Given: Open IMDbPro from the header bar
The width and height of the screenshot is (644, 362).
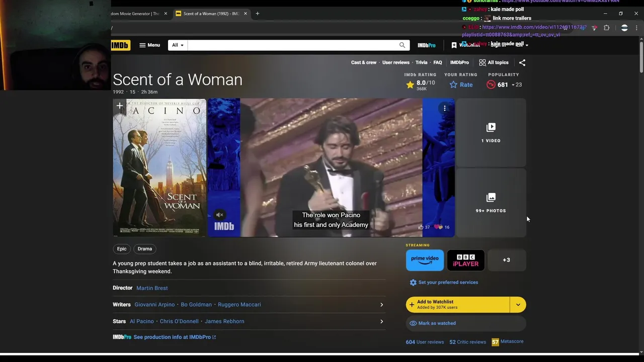Looking at the screenshot, I should coord(426,45).
